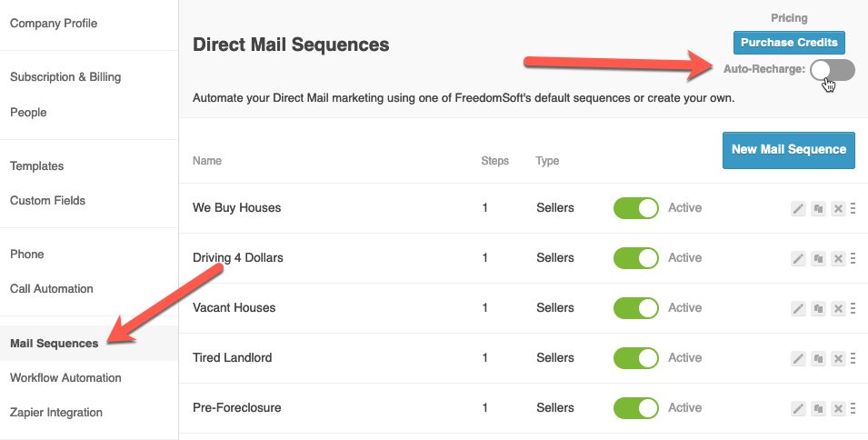Copy the Pre-Foreclosure mail sequence
Screen dimensions: 868x440
click(818, 409)
